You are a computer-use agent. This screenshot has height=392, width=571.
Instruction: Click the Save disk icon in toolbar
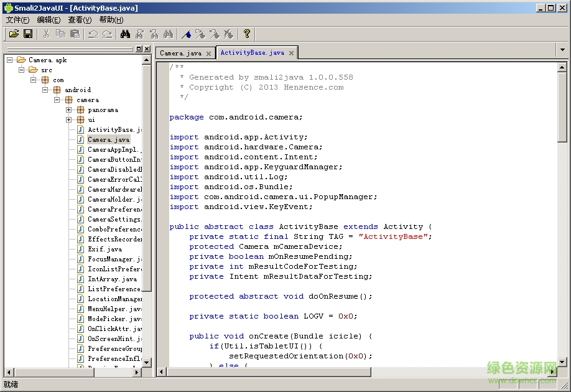click(x=28, y=34)
